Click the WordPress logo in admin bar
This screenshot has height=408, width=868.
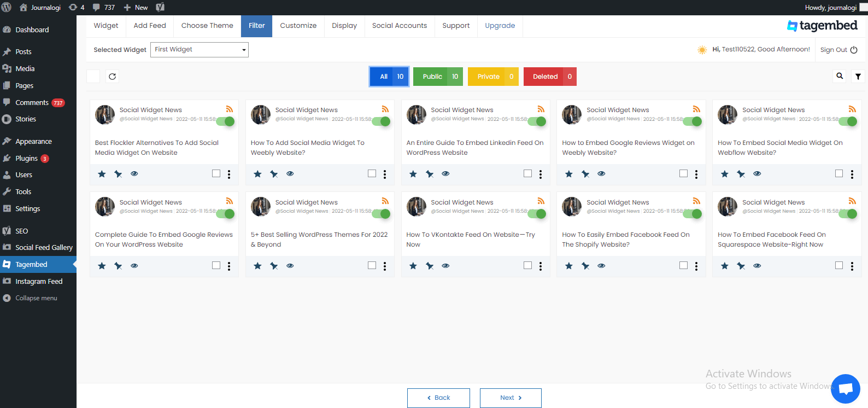click(7, 8)
